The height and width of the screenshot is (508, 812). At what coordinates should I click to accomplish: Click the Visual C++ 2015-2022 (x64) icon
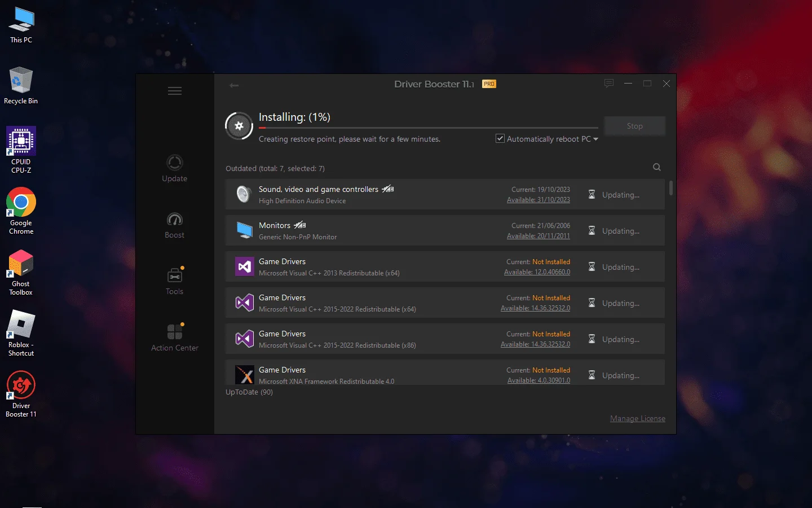[x=244, y=303]
